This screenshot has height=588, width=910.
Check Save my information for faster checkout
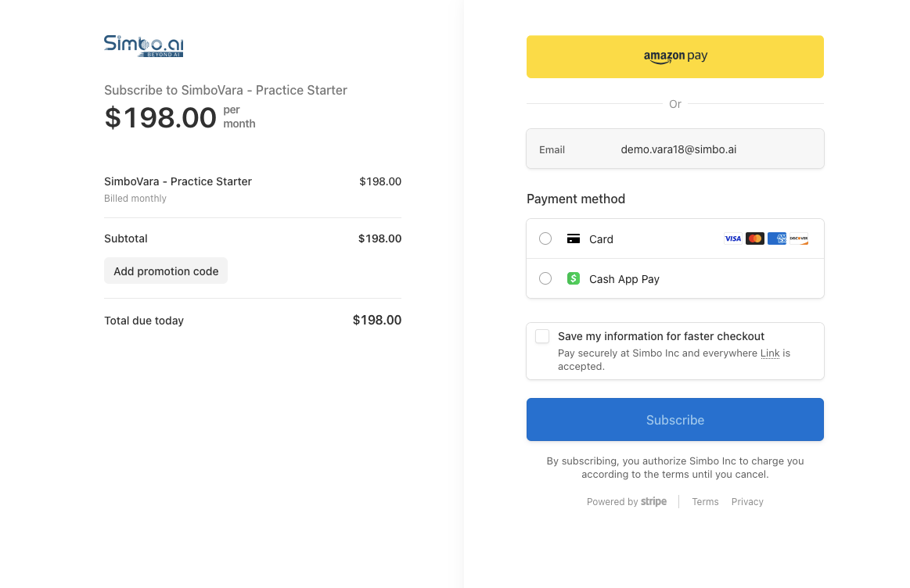pos(542,336)
